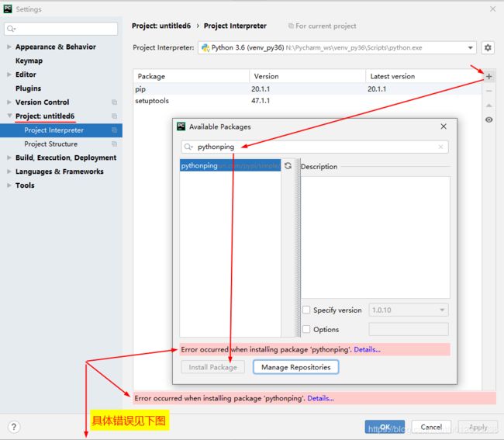Expand the Tools section
This screenshot has height=440, width=504.
[9, 185]
